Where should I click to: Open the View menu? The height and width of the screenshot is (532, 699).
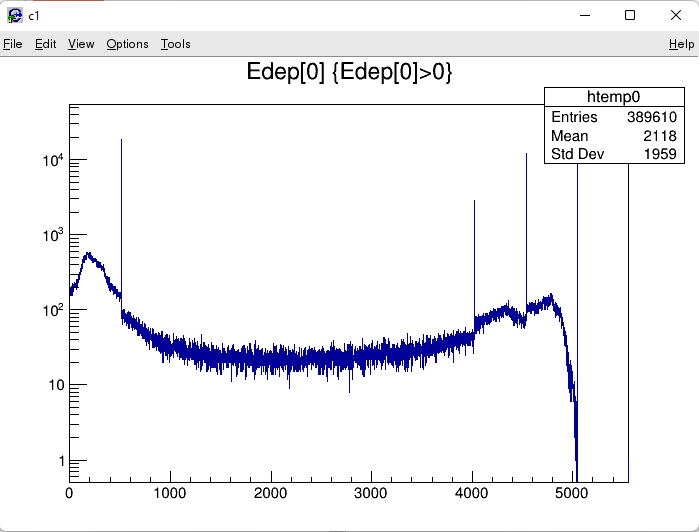(x=81, y=44)
